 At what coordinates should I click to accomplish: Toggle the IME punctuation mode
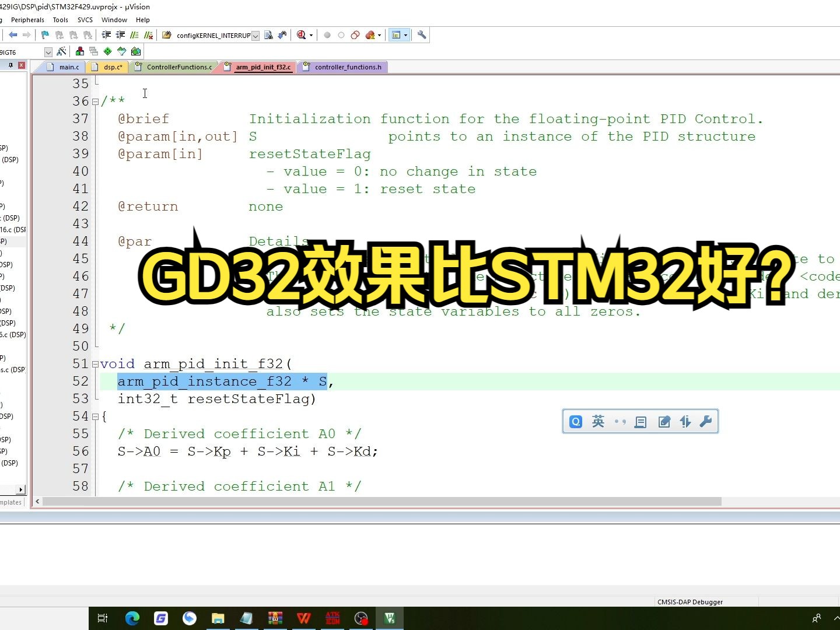(x=619, y=422)
